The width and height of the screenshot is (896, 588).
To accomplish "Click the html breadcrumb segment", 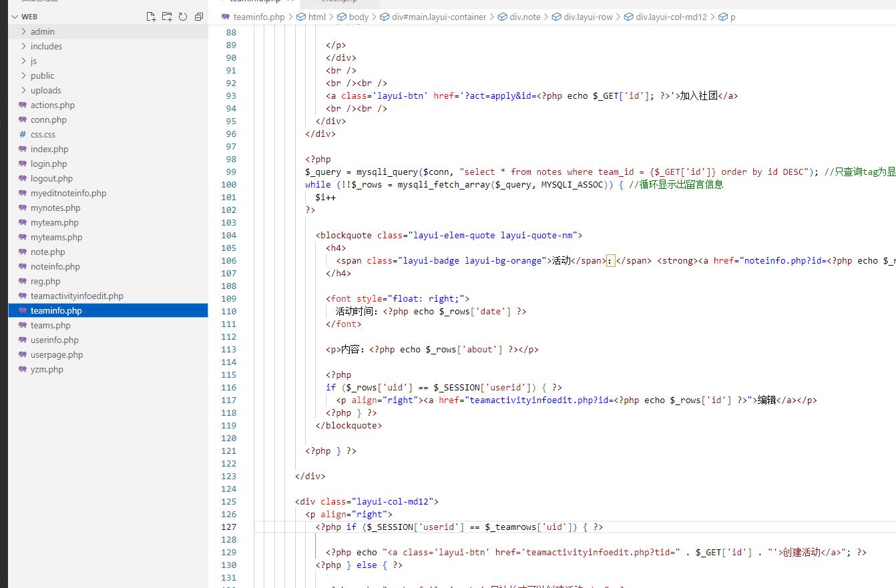I will 317,17.
